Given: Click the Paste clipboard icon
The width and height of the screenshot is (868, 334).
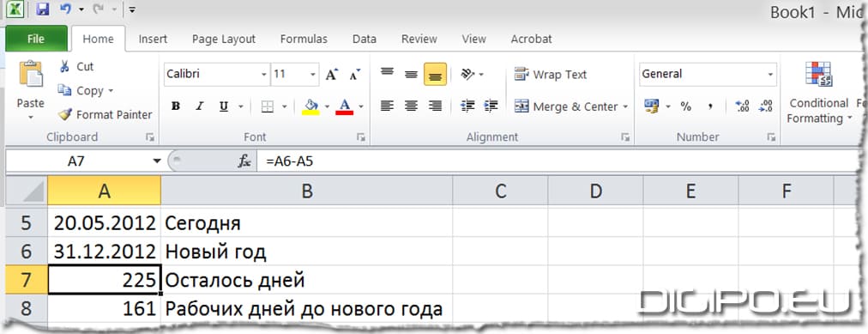Looking at the screenshot, I should (30, 74).
